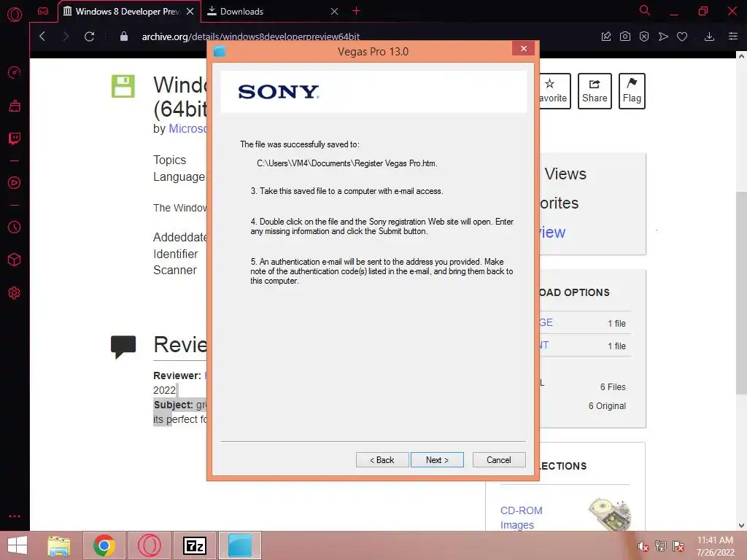This screenshot has height=560, width=747.
Task: Open GX Control speedometer icon in sidebar
Action: (15, 72)
